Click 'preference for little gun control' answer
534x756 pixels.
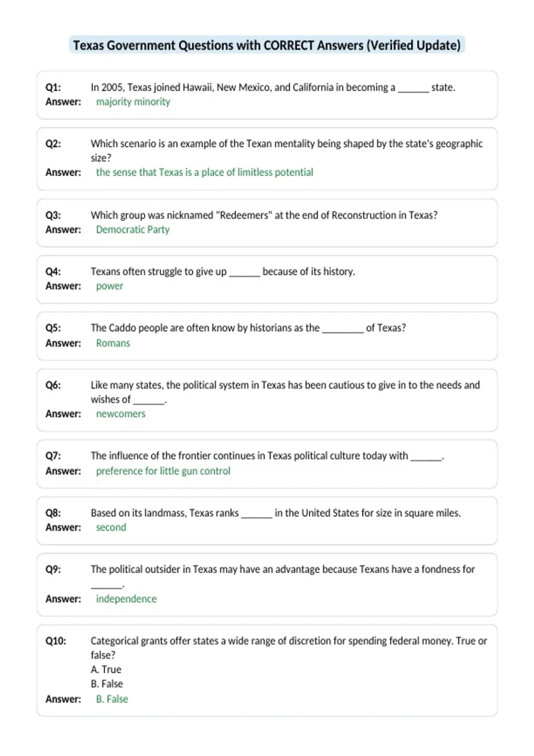tap(163, 471)
